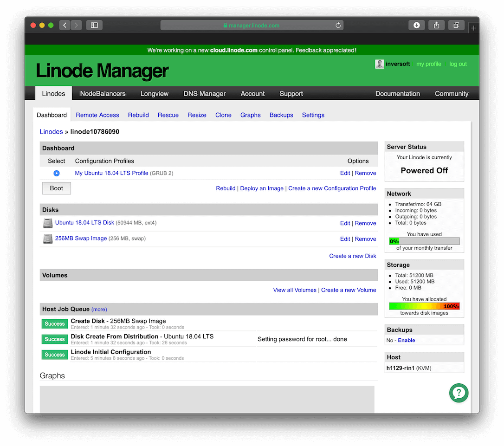Go to the Account tab
The height and width of the screenshot is (446, 504).
tap(252, 93)
